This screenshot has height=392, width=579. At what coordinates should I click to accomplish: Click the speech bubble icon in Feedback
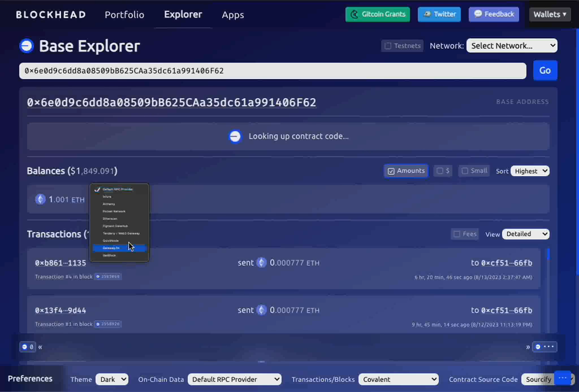[478, 14]
